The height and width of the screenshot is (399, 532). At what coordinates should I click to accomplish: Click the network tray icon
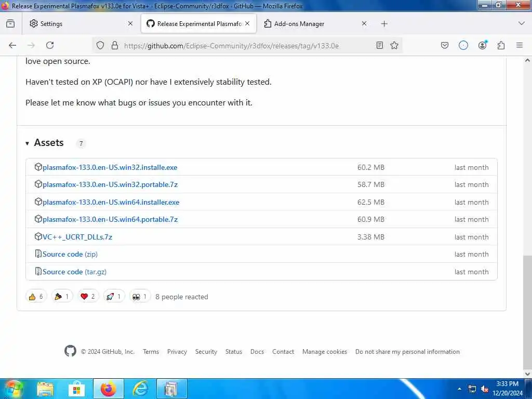click(472, 389)
